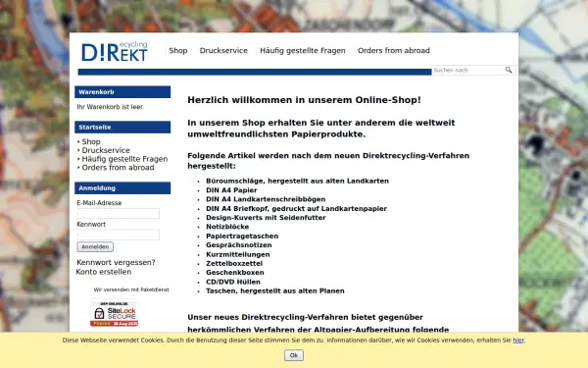The height and width of the screenshot is (368, 588).
Task: Click list item 'Notizblöcke'
Action: (227, 227)
